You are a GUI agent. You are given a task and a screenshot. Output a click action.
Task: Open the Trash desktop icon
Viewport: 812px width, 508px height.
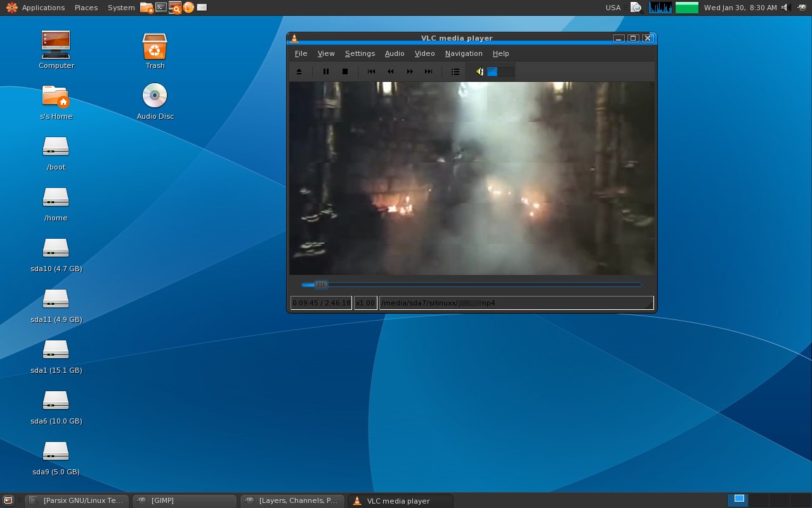155,51
